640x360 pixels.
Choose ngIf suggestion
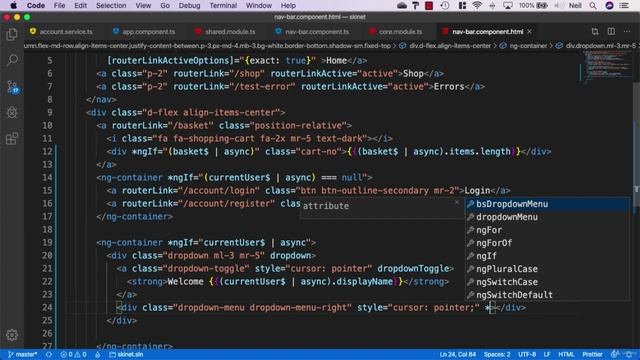pos(547,256)
